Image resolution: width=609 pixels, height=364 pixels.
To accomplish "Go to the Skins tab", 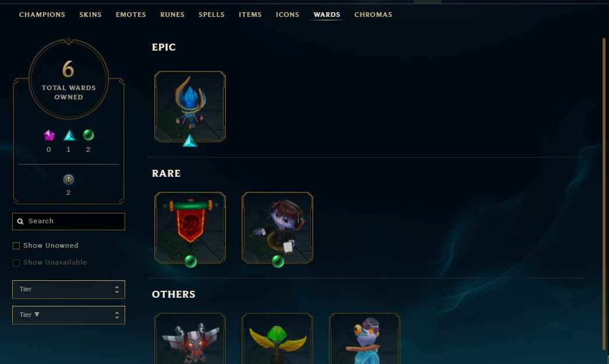I will pos(90,15).
